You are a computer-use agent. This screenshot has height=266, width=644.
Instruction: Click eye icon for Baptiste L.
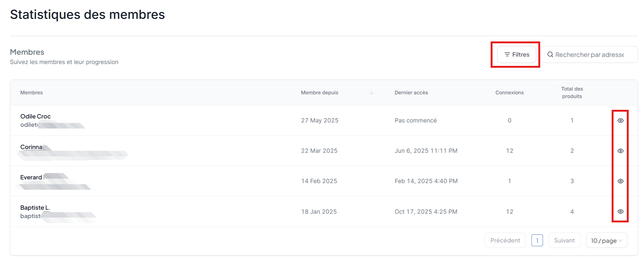click(x=620, y=212)
